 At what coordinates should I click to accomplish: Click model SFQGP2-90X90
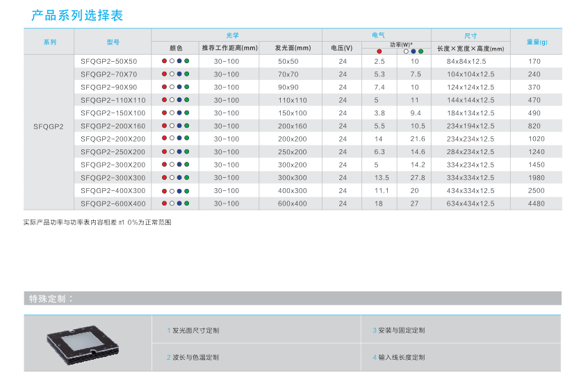click(108, 87)
